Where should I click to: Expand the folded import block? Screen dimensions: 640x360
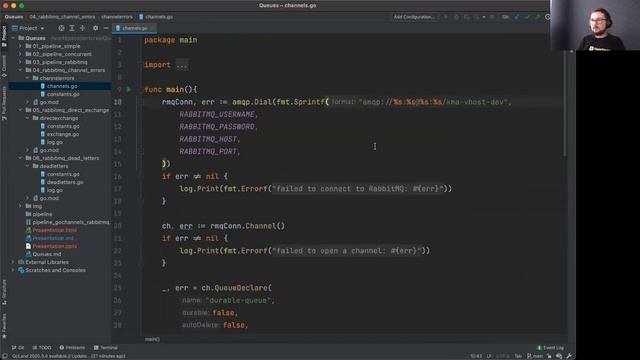182,65
